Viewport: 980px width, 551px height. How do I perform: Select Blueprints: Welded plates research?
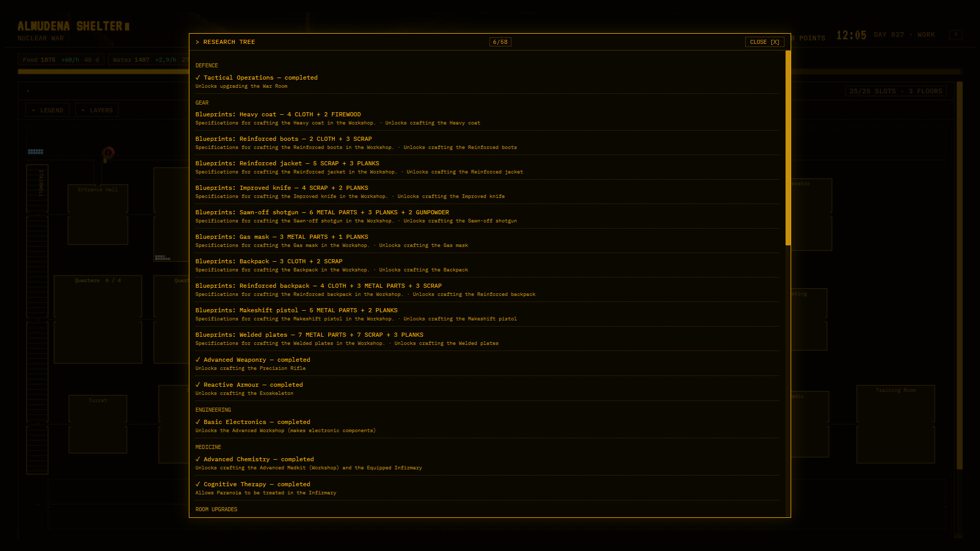point(487,339)
